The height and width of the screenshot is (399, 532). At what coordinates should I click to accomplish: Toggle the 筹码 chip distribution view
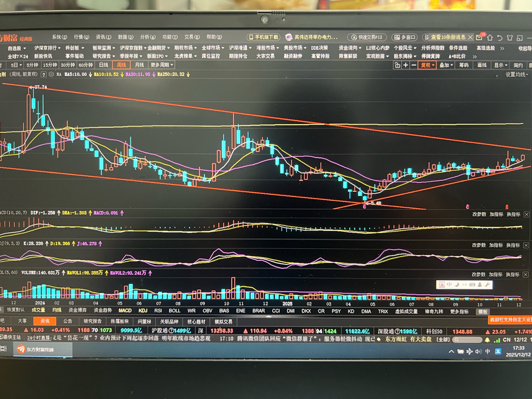tap(464, 65)
